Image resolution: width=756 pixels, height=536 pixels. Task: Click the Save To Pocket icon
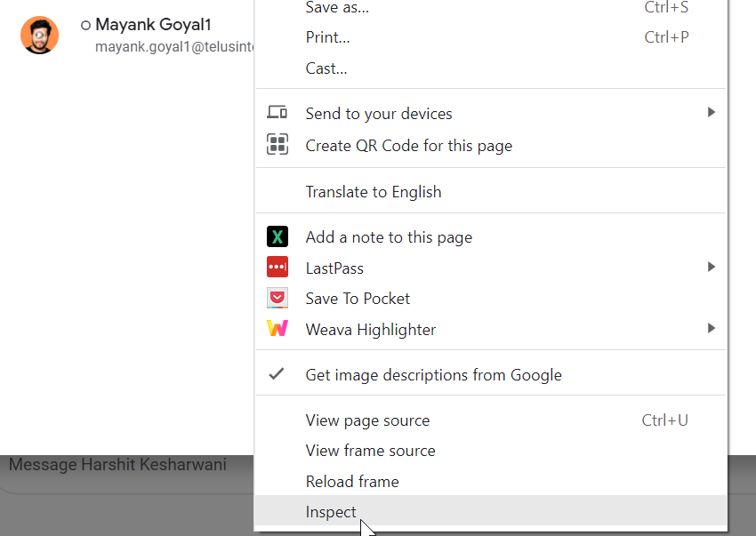(277, 299)
